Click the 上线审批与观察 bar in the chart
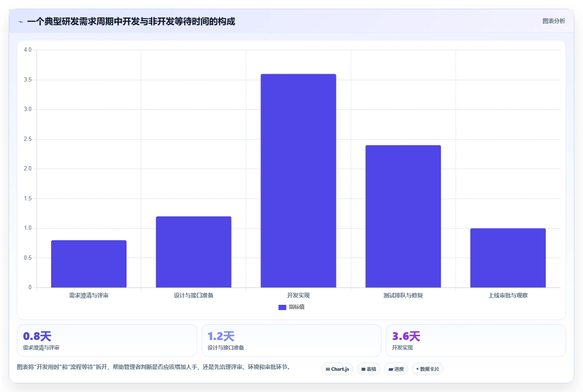This screenshot has width=583, height=392. (508, 258)
